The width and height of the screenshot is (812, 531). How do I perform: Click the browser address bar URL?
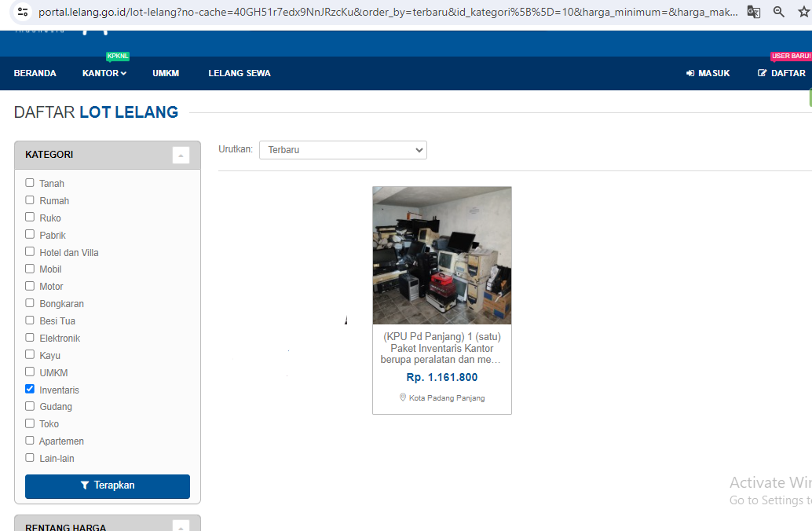(x=385, y=12)
